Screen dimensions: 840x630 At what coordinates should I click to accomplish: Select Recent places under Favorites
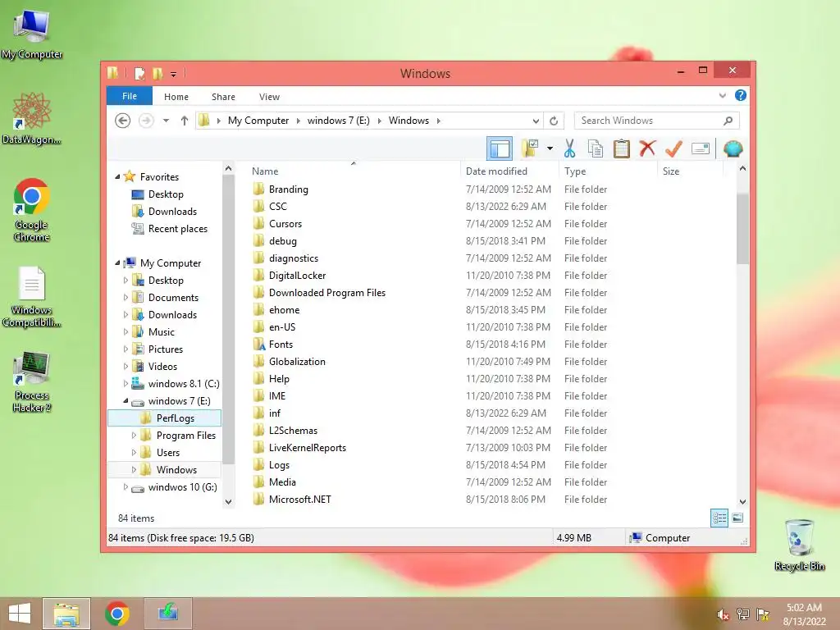pyautogui.click(x=177, y=229)
